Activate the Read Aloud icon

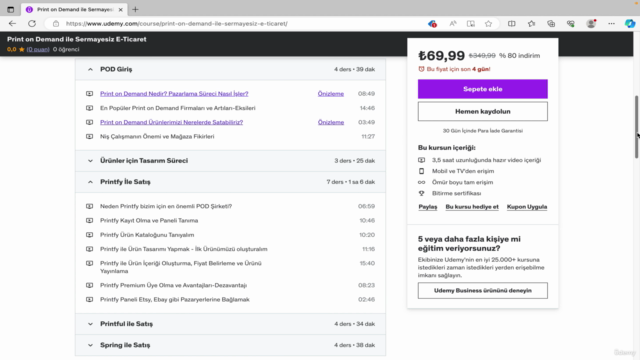tap(453, 24)
